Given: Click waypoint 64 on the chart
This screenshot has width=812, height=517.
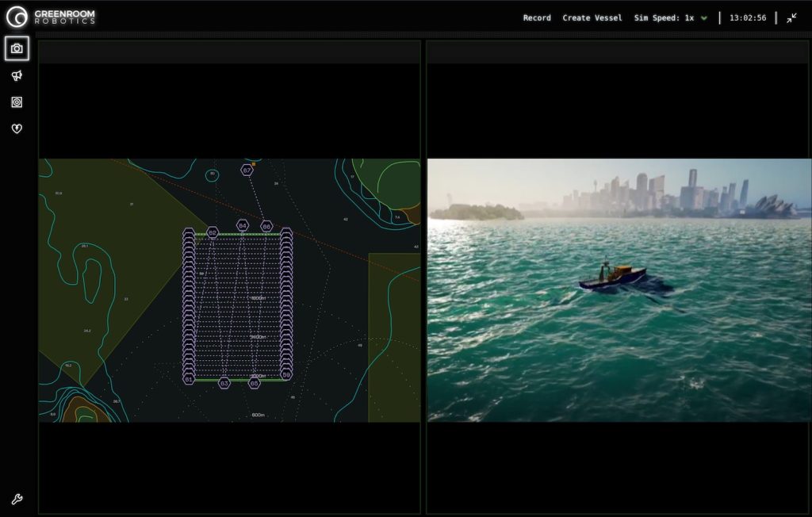Looking at the screenshot, I should coord(243,226).
